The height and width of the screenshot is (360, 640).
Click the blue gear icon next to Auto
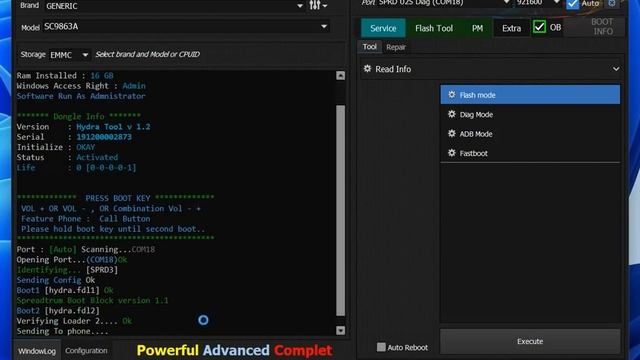[x=612, y=3]
